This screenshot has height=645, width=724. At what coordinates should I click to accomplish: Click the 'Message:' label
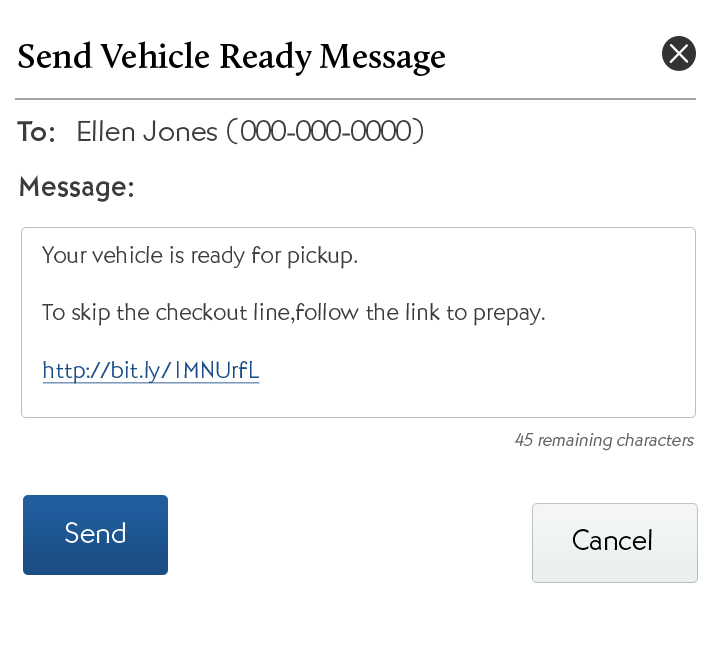(77, 187)
